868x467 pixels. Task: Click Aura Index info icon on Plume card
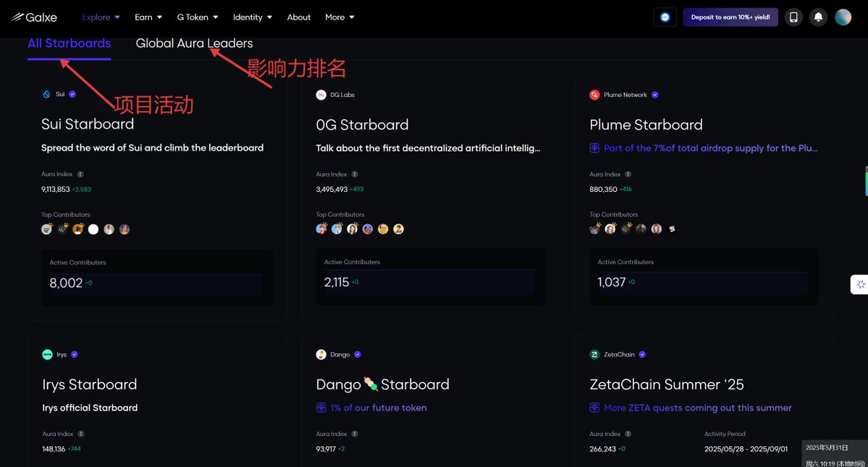tap(628, 174)
